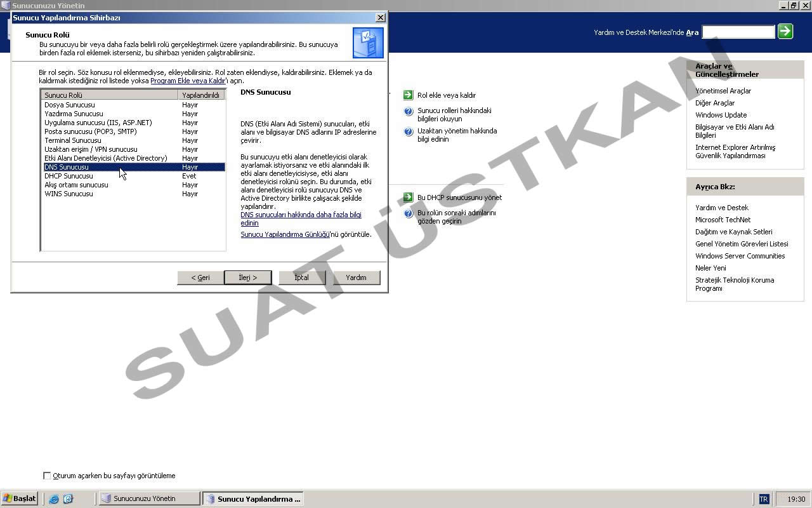812x508 pixels.
Task: Cancel wizard with İptal button
Action: pos(302,277)
